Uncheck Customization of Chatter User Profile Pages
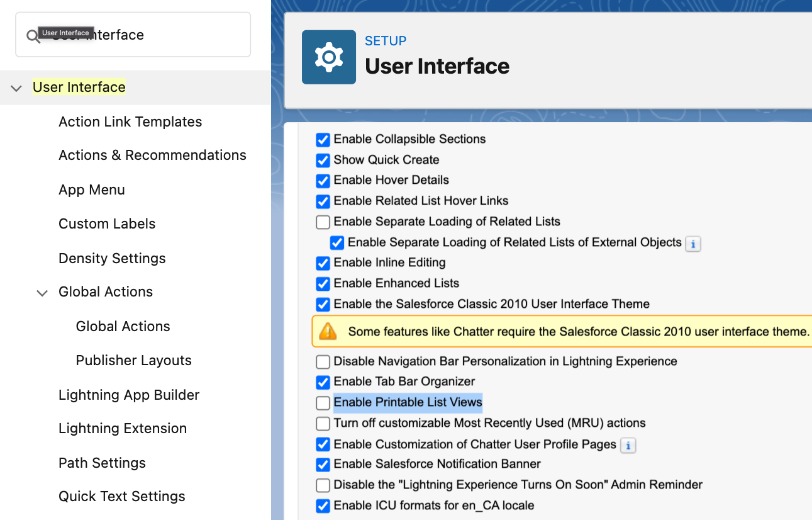812x520 pixels. click(323, 445)
